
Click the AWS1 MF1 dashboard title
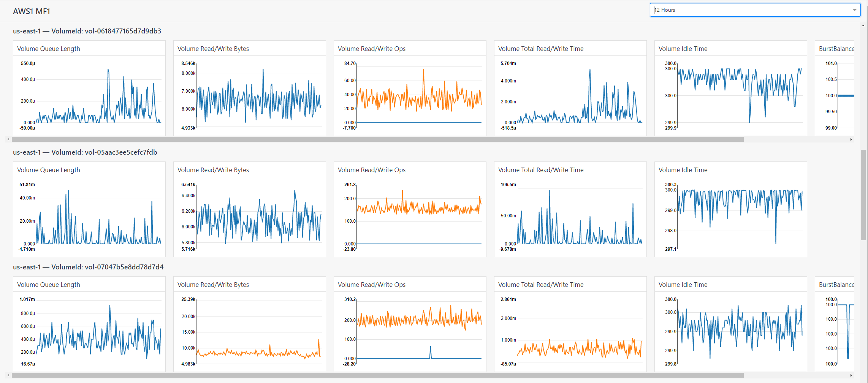pos(32,11)
